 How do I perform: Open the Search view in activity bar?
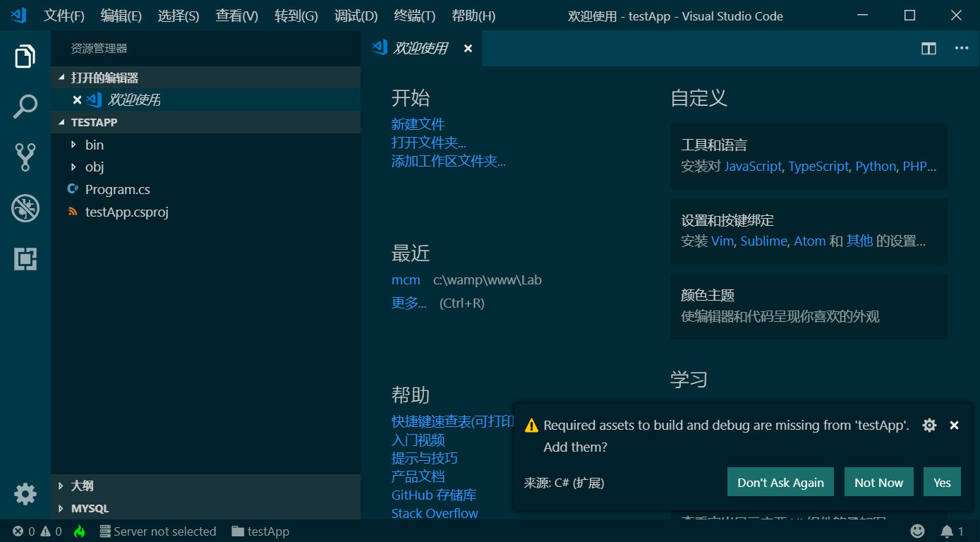click(x=25, y=107)
